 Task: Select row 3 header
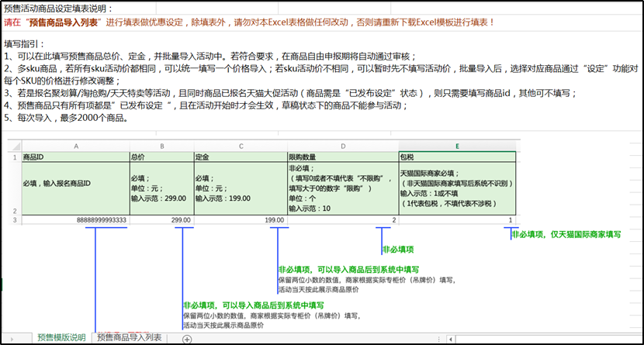13,221
